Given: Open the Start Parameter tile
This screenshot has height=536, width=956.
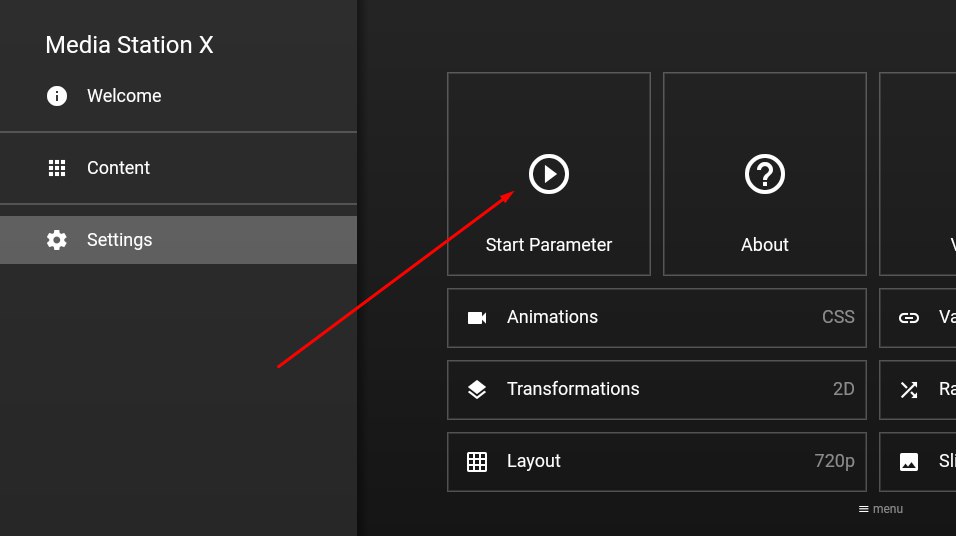Looking at the screenshot, I should 549,174.
